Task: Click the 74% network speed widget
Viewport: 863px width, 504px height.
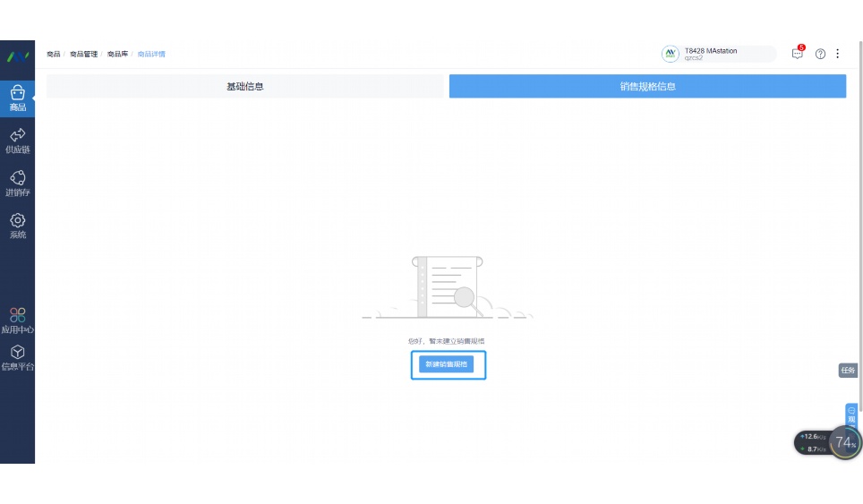Action: [x=844, y=442]
